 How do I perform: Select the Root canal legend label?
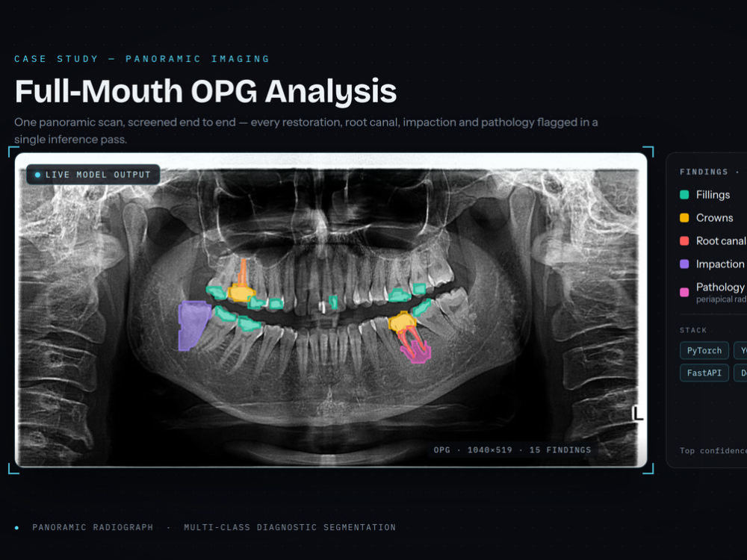722,241
